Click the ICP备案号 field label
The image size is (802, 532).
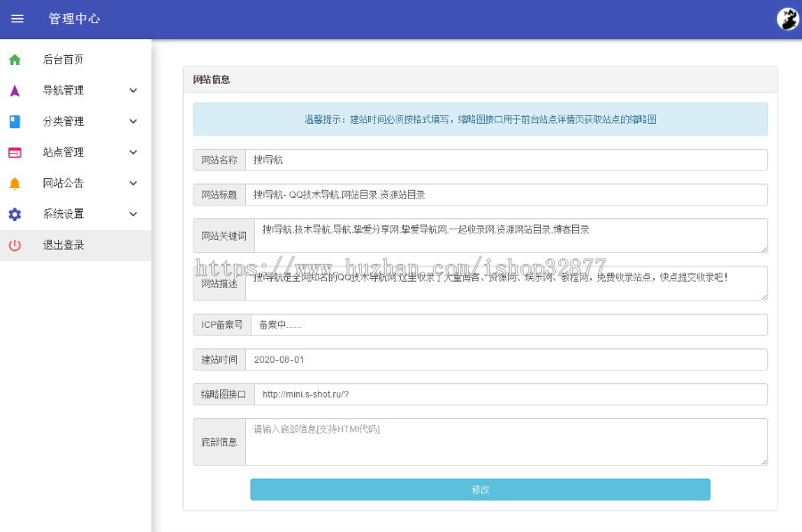tap(222, 325)
